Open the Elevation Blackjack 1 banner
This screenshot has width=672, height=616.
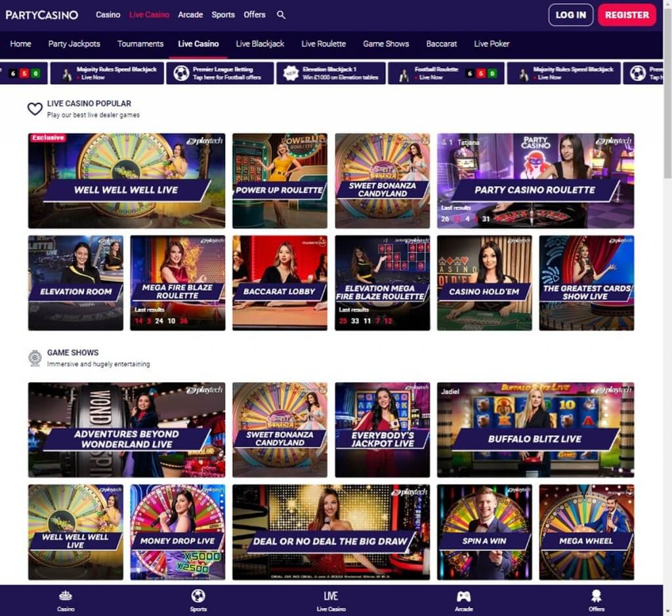point(331,73)
